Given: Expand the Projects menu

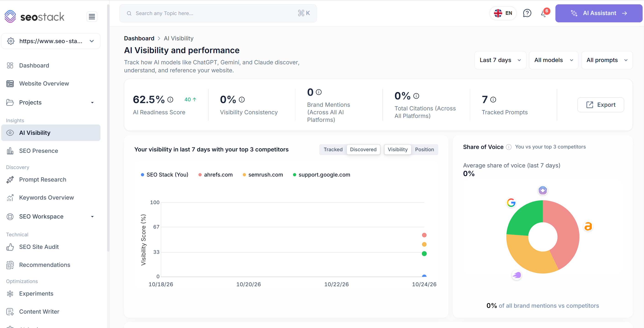Looking at the screenshot, I should click(x=51, y=103).
